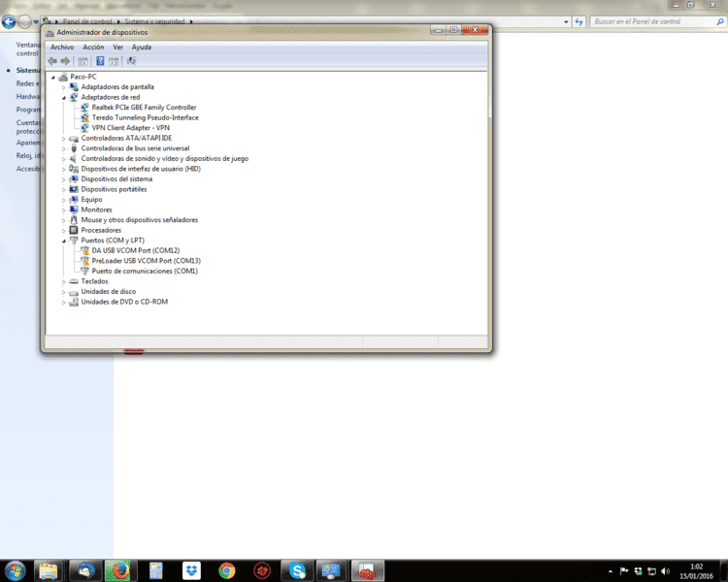Expand Adaptadores de pantalla
The height and width of the screenshot is (582, 728).
pyautogui.click(x=64, y=87)
